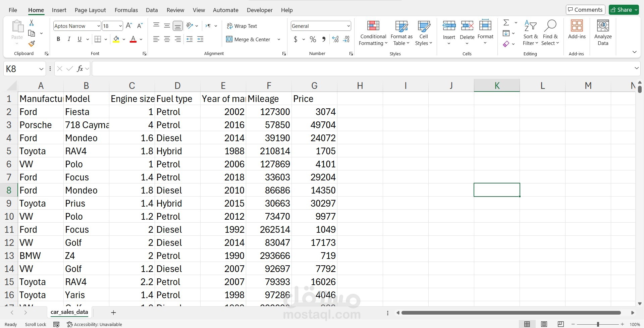Click the Insert Function fx icon
Screen dimensions: 644x328
[x=80, y=69]
